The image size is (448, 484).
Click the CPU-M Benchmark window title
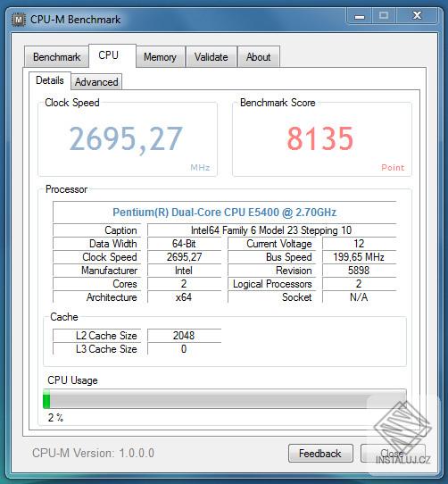coord(75,20)
